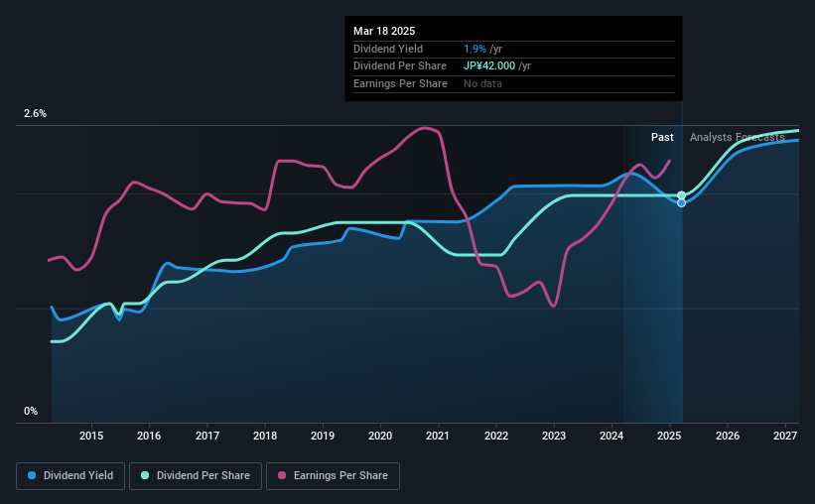Click the 2015 x-axis label

coord(91,436)
